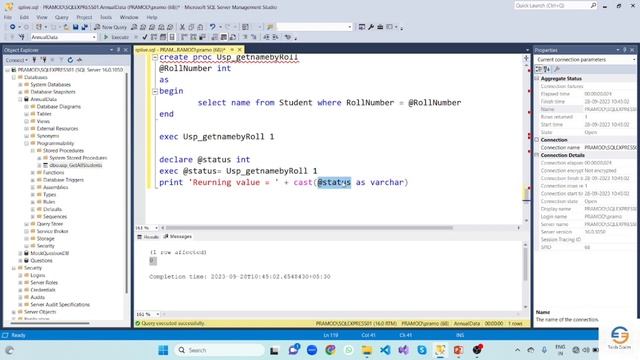Screen dimensions: 640x360
Task: Open the Window menu
Action: click(129, 17)
